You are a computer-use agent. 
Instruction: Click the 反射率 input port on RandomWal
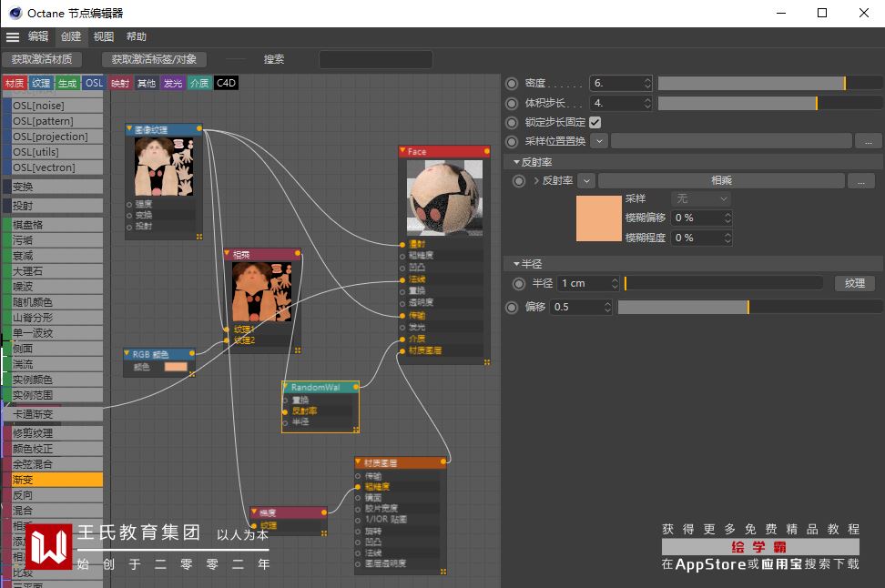pyautogui.click(x=285, y=411)
